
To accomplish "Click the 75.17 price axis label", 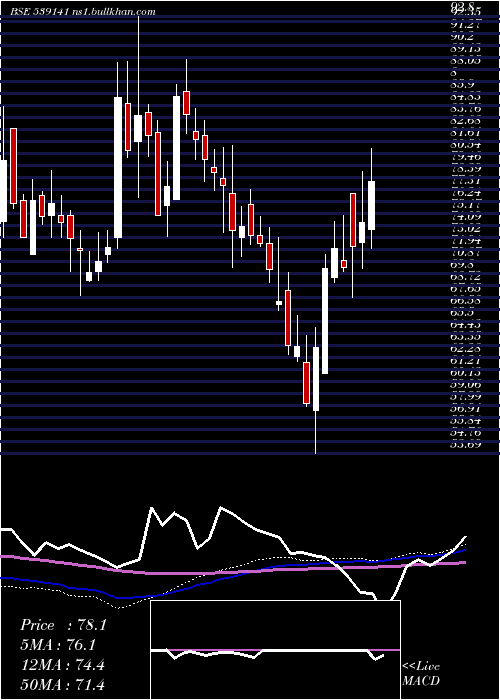I will click(x=465, y=205).
